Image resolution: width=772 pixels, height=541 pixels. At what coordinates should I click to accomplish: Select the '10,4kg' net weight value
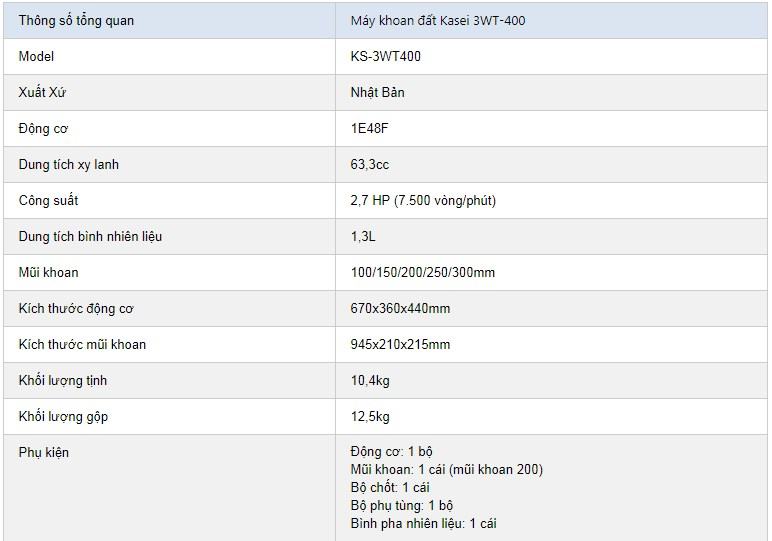[369, 380]
